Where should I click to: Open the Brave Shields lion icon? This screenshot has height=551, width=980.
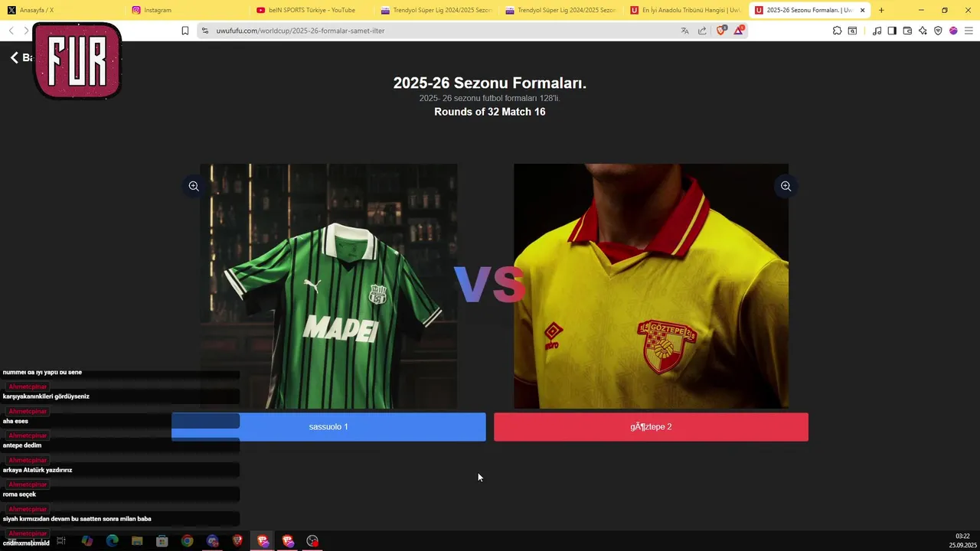(x=720, y=31)
